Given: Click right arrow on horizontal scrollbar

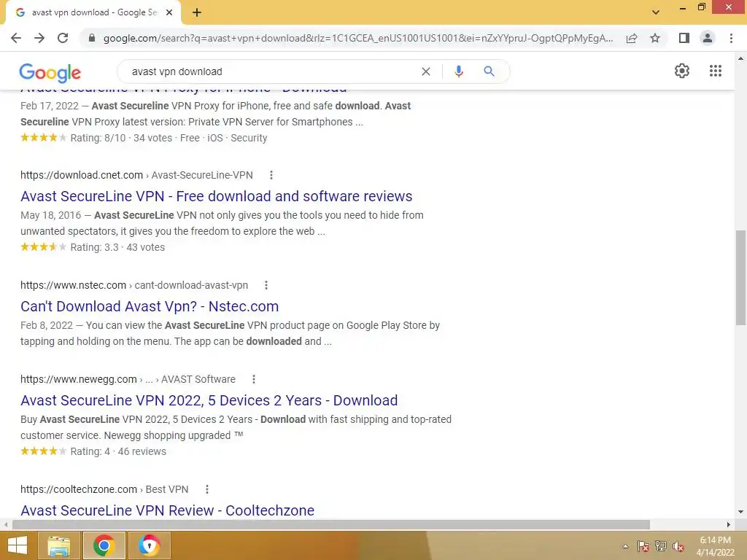Looking at the screenshot, I should [x=729, y=524].
